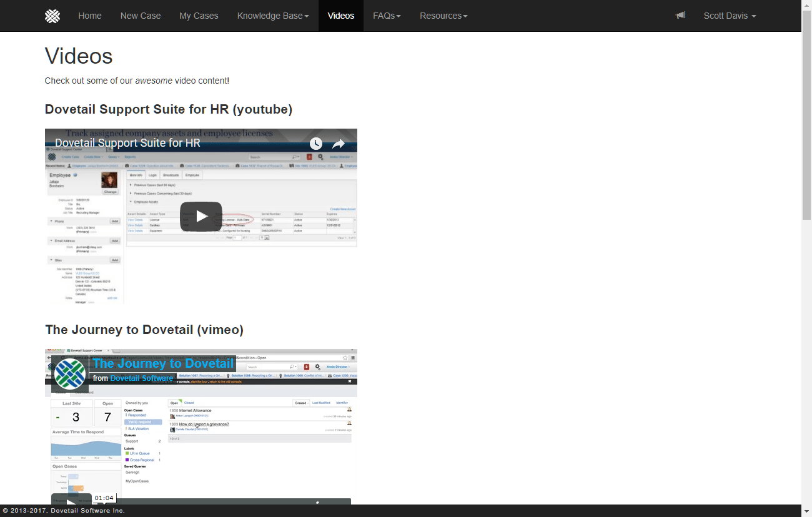Navigate to My Cases

click(199, 16)
